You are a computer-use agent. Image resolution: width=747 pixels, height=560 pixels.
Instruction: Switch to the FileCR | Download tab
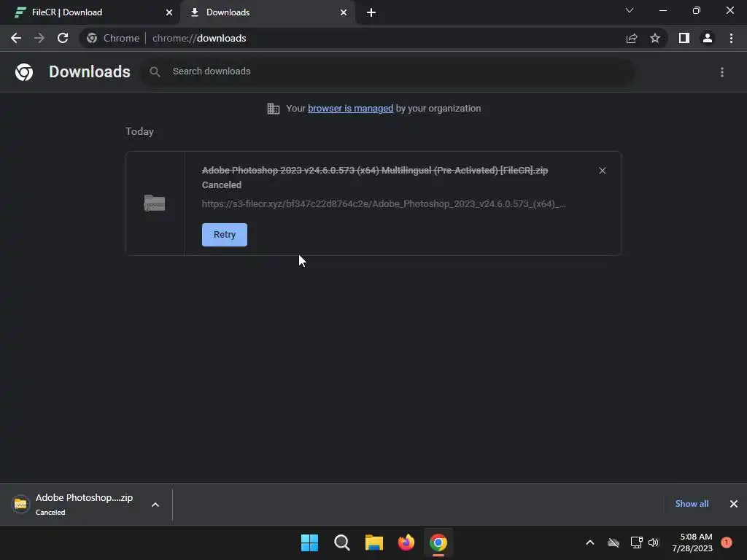90,12
